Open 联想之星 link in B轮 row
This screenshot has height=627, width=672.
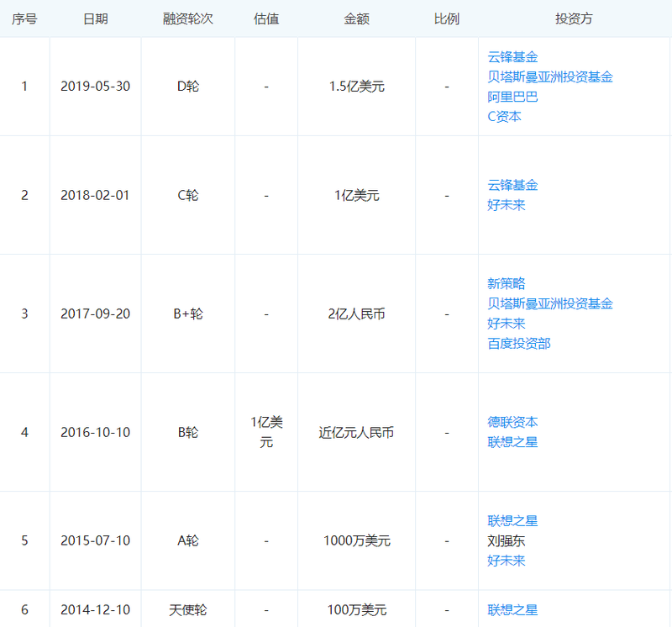(512, 442)
